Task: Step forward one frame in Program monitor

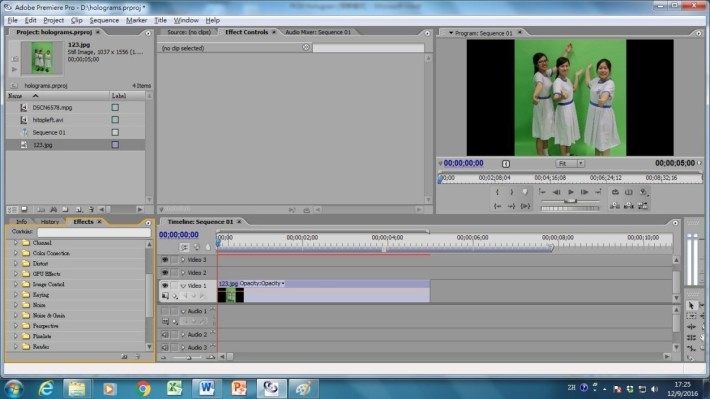Action: pyautogui.click(x=585, y=192)
